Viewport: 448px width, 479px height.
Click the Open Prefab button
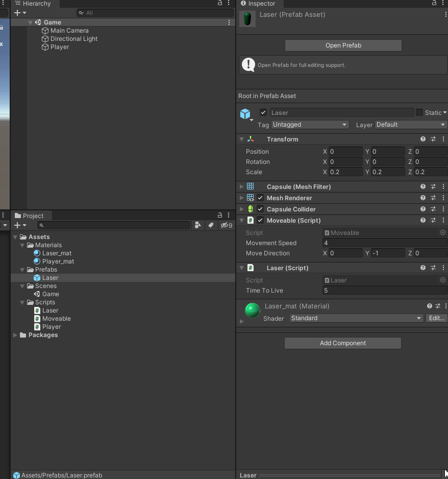point(343,45)
